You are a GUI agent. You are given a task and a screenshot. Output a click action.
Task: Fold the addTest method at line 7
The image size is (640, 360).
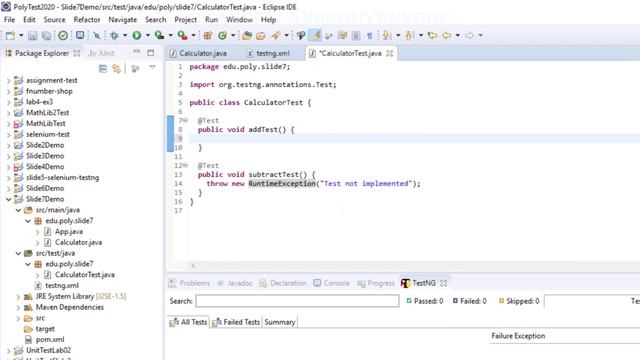pos(185,120)
